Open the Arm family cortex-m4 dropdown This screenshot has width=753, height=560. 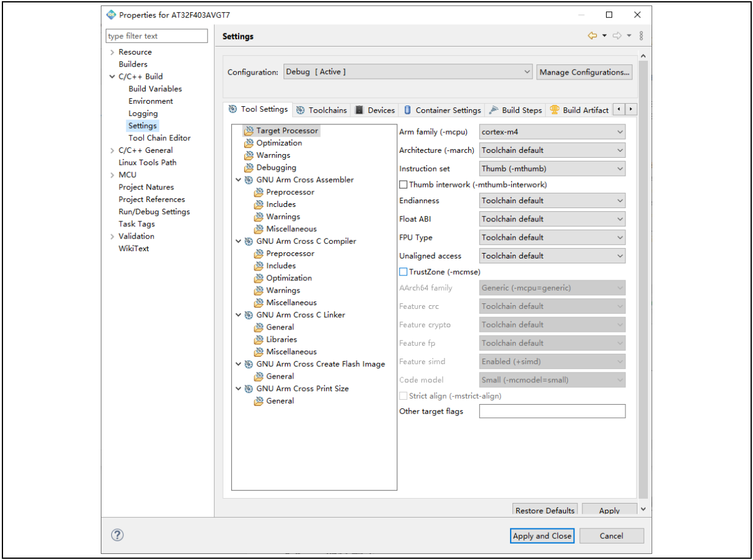(552, 132)
